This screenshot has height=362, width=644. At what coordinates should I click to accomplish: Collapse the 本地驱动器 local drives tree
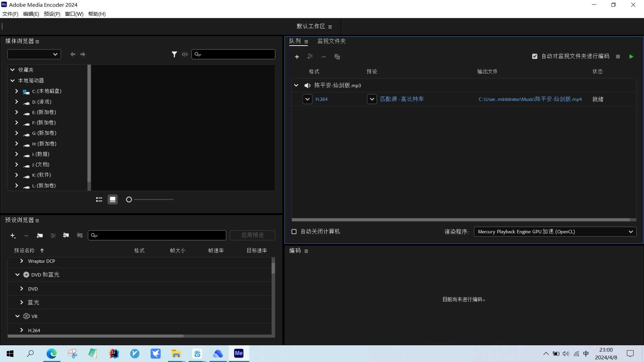tap(12, 80)
